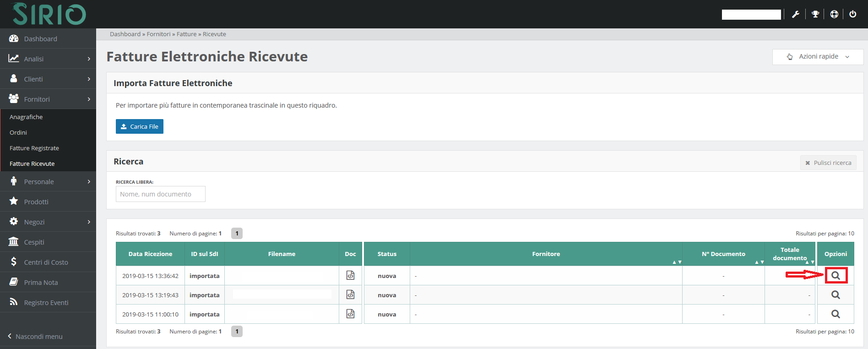The image size is (868, 349).
Task: Collapse sidebar with Nascondi menu
Action: coord(35,336)
